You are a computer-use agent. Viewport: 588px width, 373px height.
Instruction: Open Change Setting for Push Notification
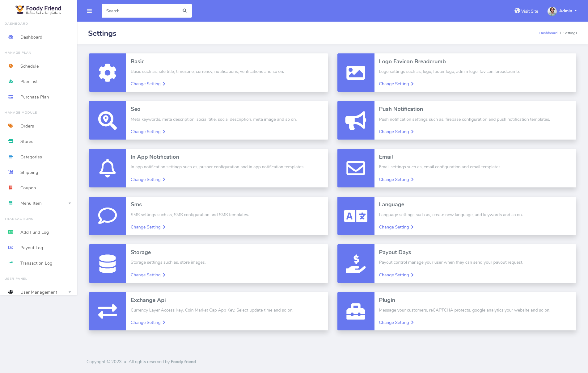[x=396, y=132]
